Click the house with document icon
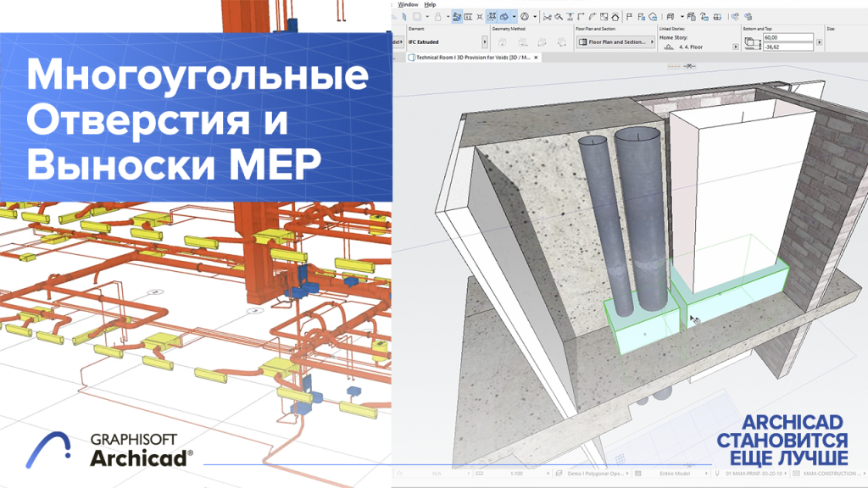This screenshot has width=868, height=488. pyautogui.click(x=654, y=17)
